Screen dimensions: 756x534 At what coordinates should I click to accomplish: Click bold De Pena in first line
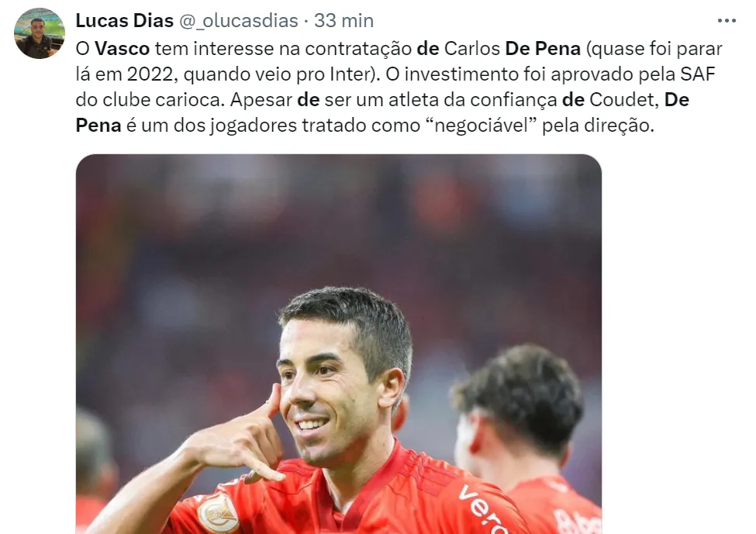click(x=543, y=49)
